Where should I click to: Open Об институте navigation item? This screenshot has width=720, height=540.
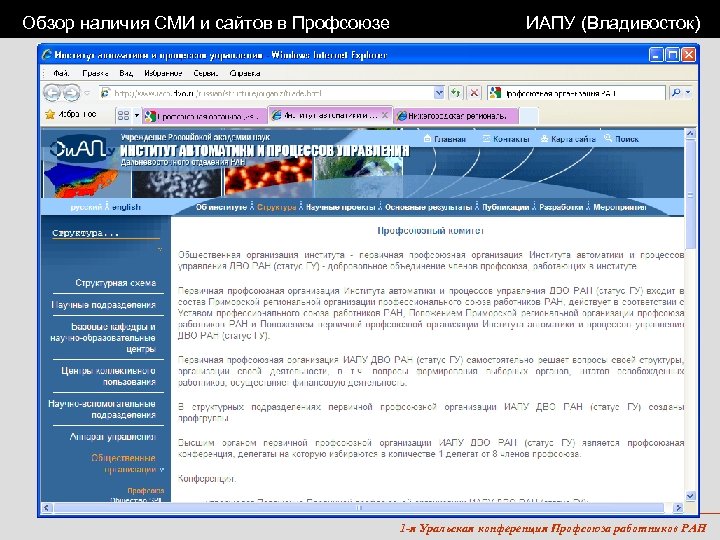point(221,207)
